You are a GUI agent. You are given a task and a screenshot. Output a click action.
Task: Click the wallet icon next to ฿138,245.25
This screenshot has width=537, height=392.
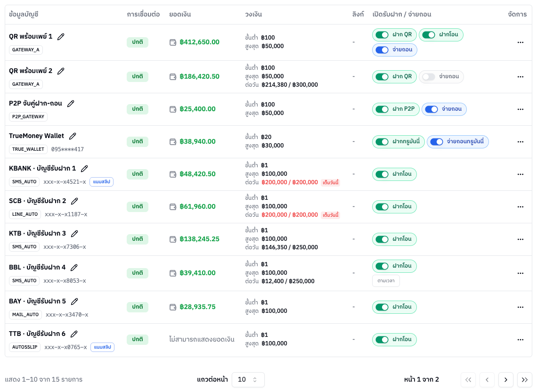click(173, 239)
